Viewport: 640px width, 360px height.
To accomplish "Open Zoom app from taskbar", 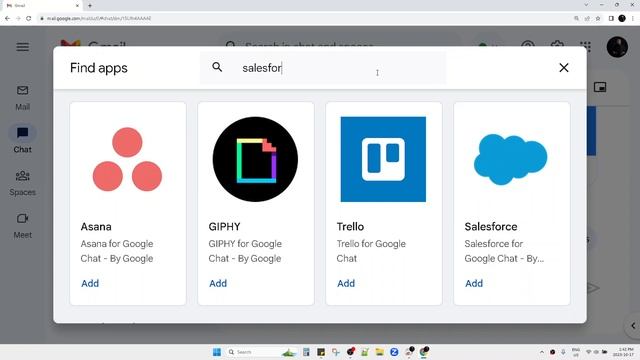I will 394,352.
